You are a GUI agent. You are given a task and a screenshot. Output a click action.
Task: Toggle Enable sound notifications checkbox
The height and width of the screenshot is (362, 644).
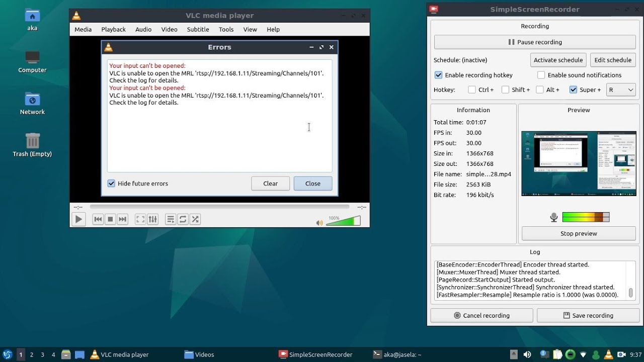click(x=541, y=75)
